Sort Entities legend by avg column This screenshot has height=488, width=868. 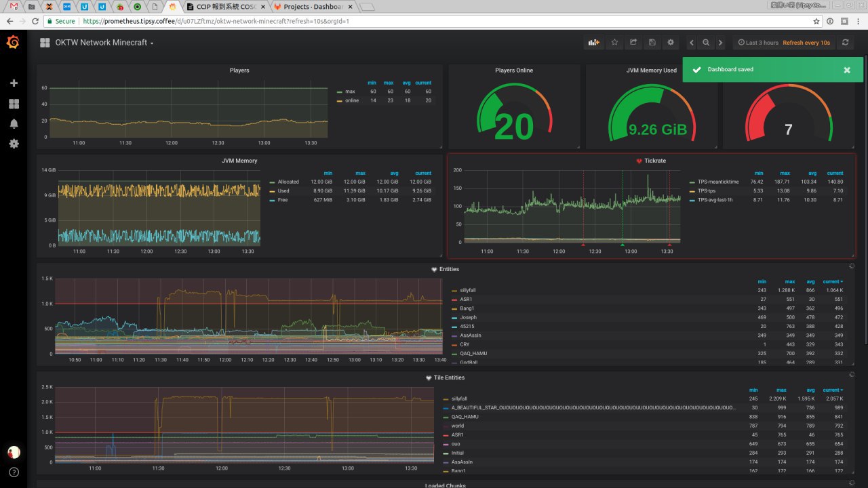tap(810, 281)
